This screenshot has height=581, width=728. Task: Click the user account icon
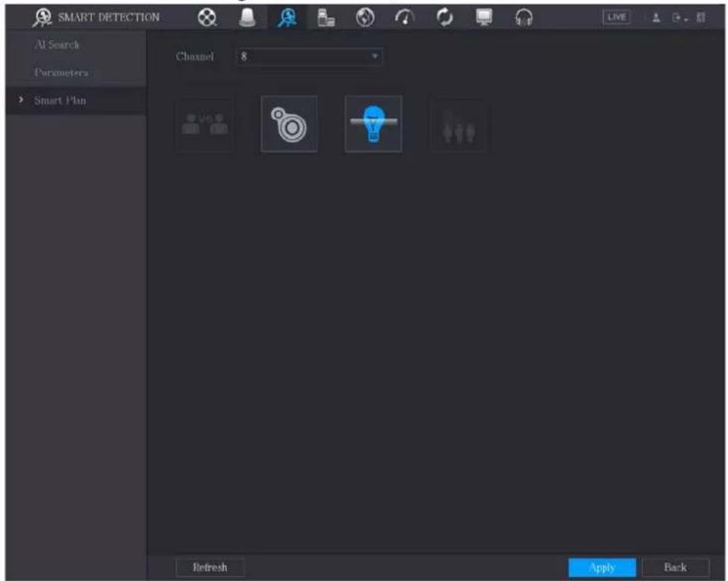pos(656,18)
